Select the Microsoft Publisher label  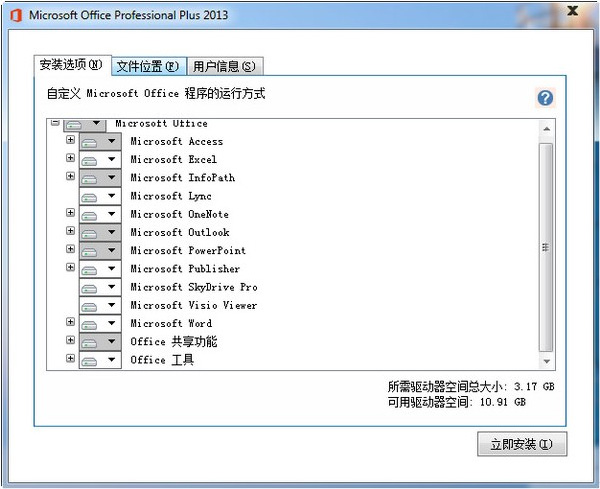(x=185, y=269)
